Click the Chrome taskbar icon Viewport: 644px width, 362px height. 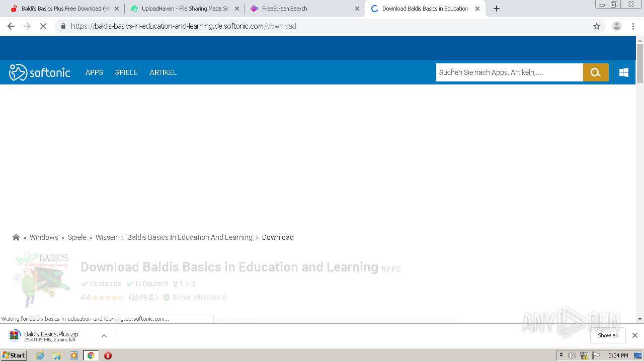pyautogui.click(x=91, y=355)
